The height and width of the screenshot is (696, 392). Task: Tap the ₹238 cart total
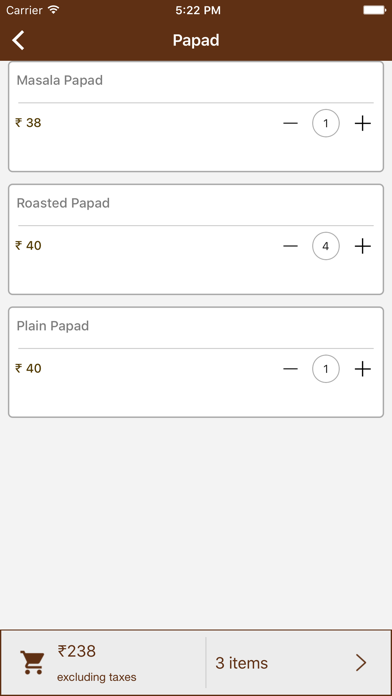[x=77, y=652]
